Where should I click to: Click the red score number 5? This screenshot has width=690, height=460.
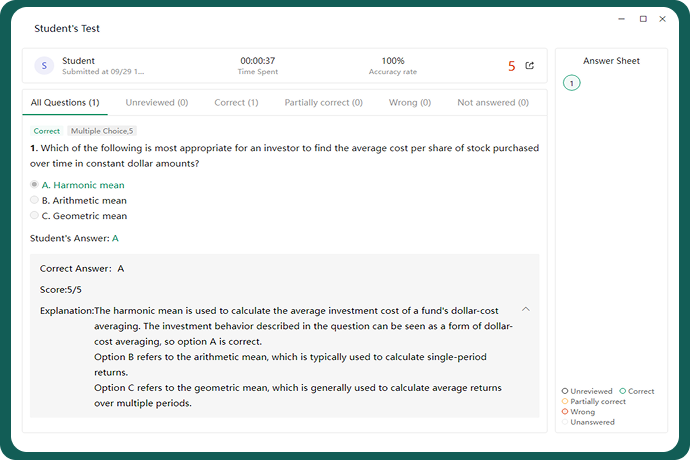point(512,66)
